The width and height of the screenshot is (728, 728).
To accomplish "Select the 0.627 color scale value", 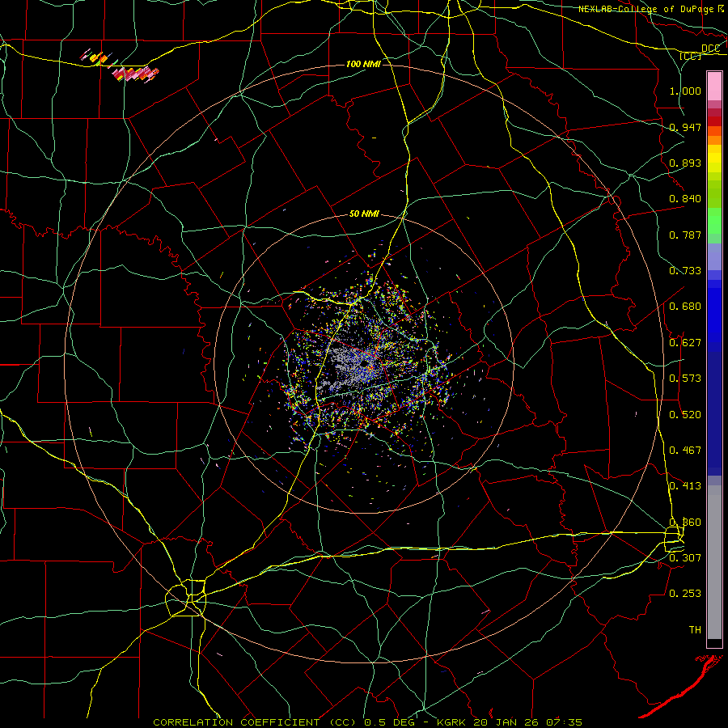I will 685,343.
